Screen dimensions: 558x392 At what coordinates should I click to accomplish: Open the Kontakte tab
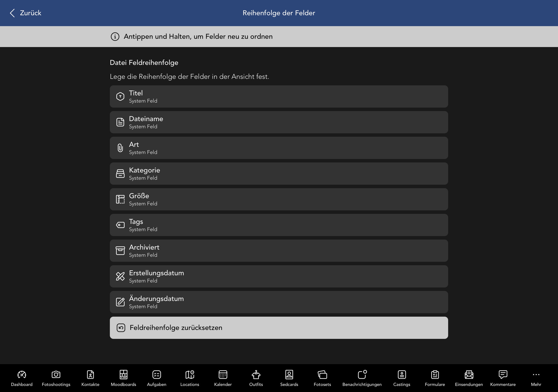click(x=90, y=378)
